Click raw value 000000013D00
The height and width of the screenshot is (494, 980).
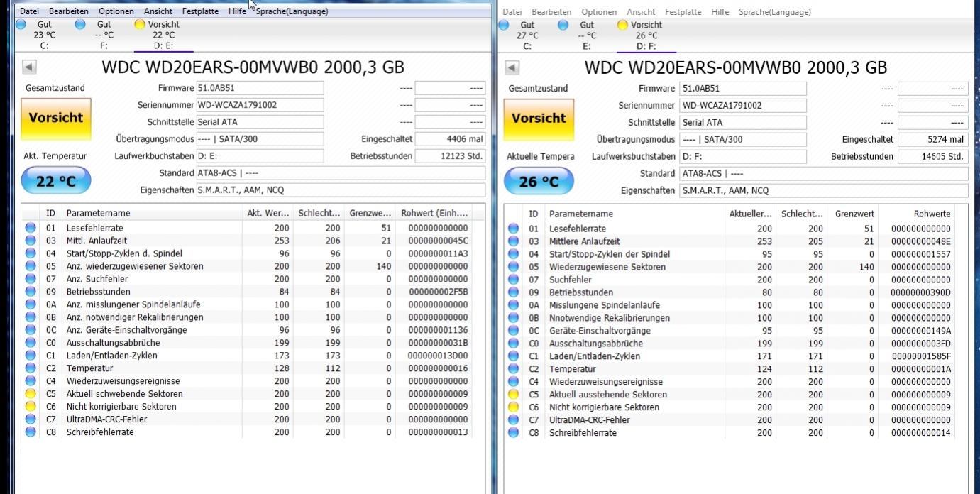(438, 356)
